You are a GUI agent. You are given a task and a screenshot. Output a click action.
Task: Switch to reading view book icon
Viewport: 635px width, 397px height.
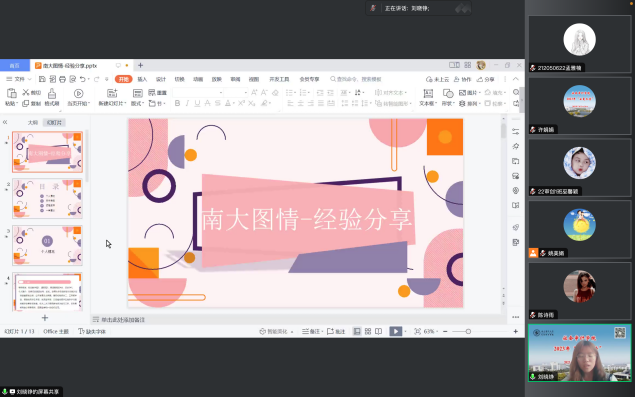point(378,331)
